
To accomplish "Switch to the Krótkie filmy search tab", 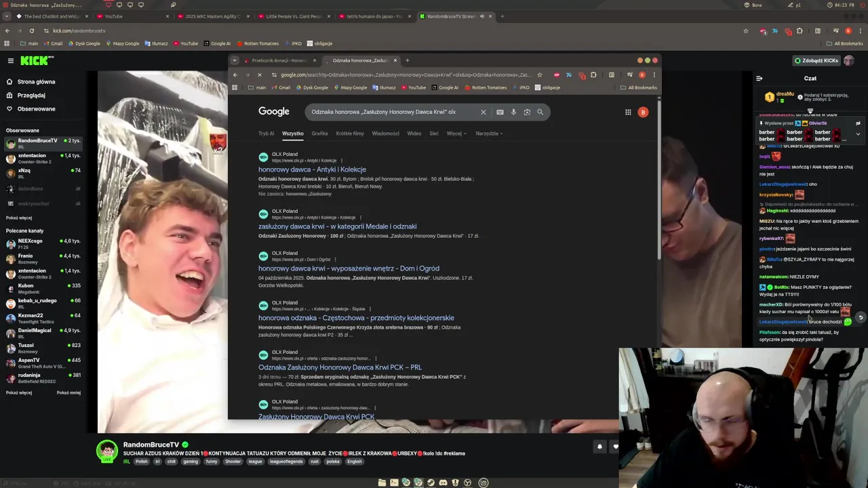I will pyautogui.click(x=350, y=134).
